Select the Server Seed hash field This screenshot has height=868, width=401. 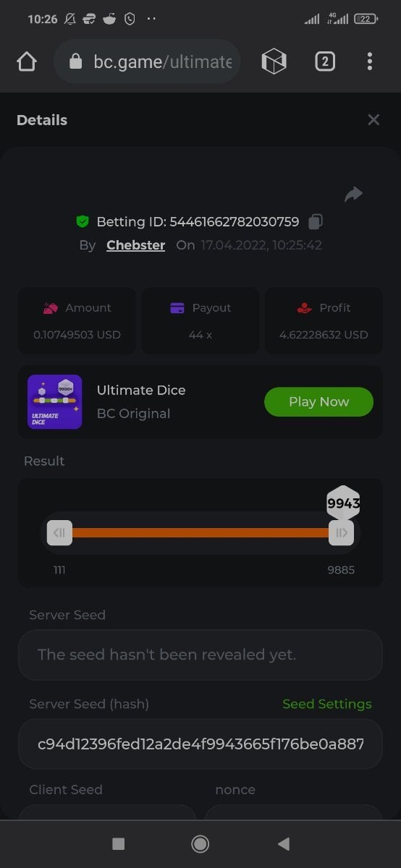click(x=200, y=744)
